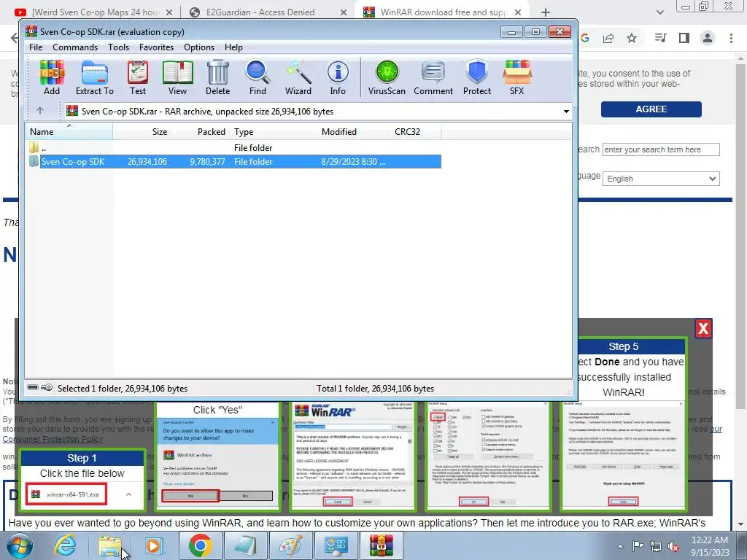Select the Sven Co-op SDK folder row
Screen dimensions: 747x560
pyautogui.click(x=233, y=161)
